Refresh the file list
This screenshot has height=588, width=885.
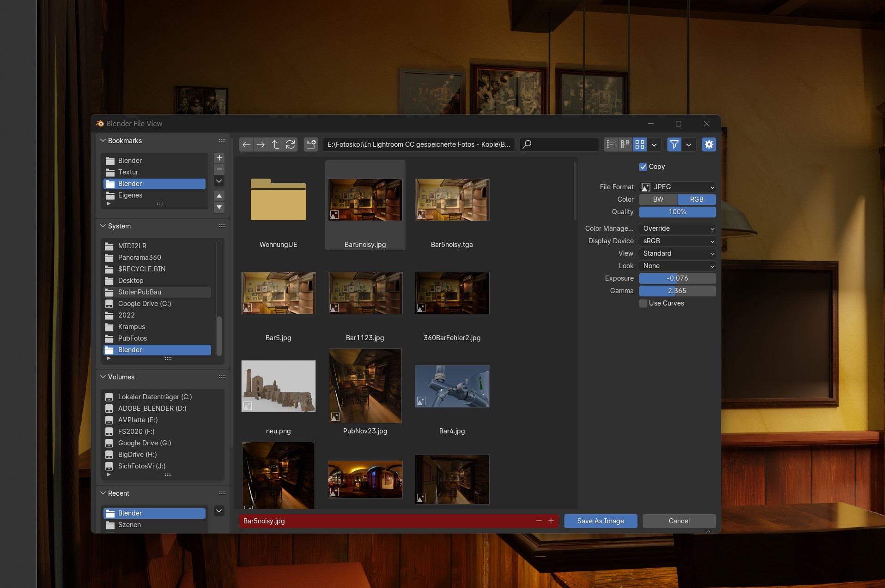[290, 144]
